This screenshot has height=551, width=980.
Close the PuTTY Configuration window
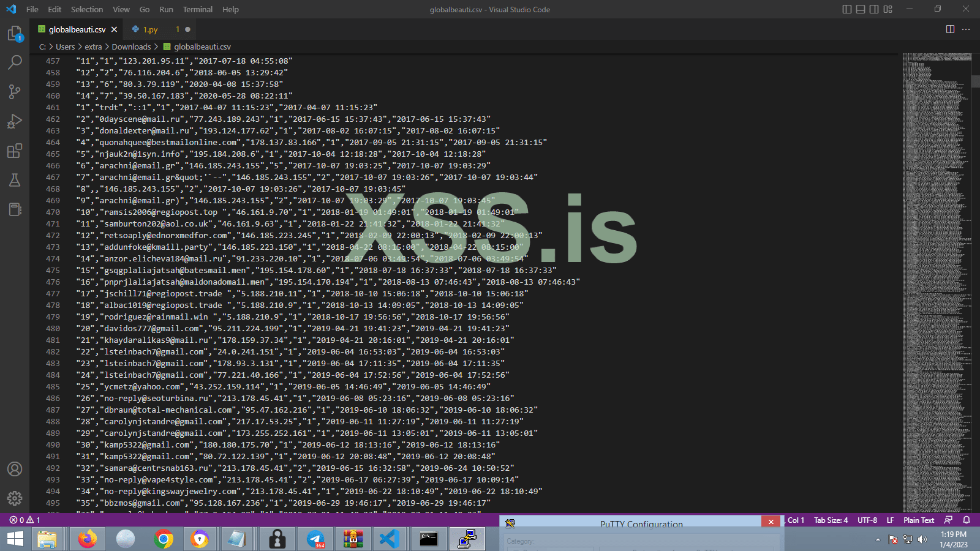(x=771, y=522)
